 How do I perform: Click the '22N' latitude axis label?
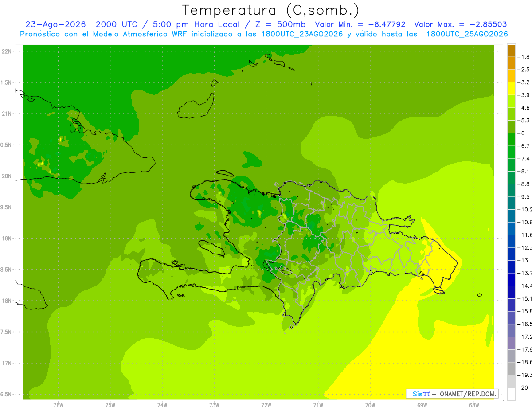pyautogui.click(x=7, y=51)
